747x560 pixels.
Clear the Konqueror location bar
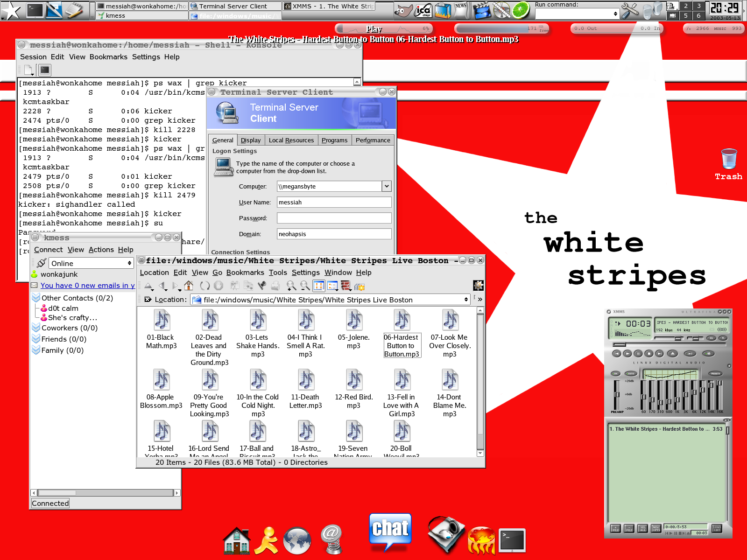pyautogui.click(x=148, y=300)
